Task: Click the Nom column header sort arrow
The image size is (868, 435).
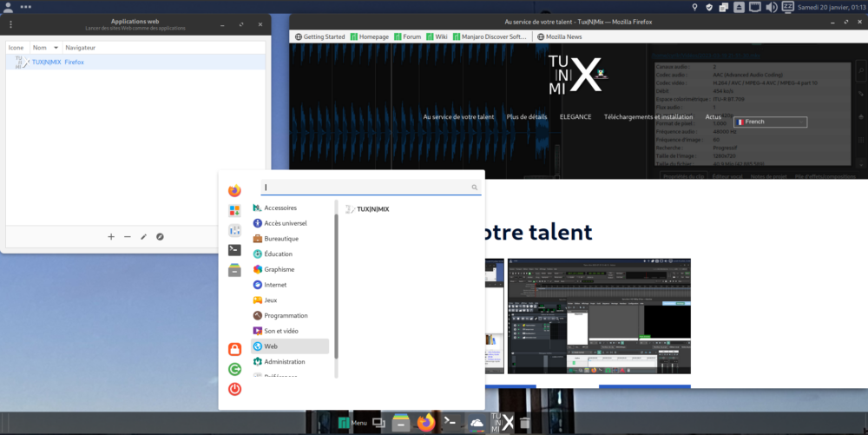Action: point(56,48)
